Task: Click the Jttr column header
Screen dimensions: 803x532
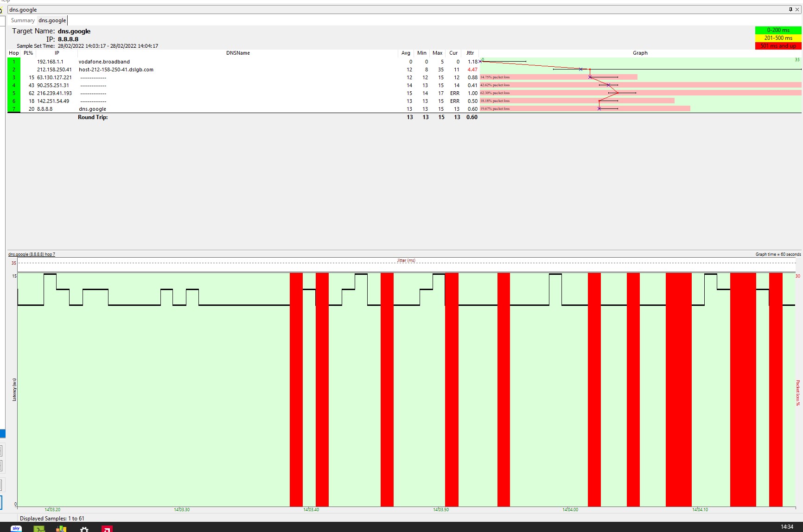Action: (x=470, y=53)
